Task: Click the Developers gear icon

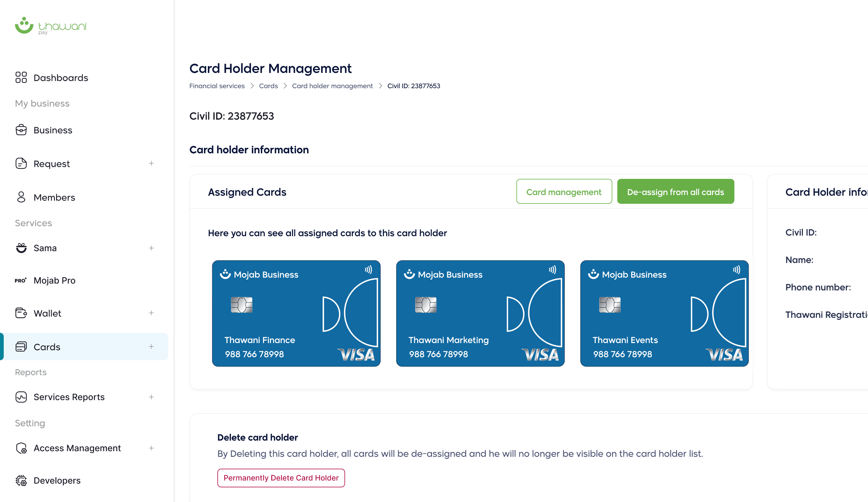Action: pos(21,480)
